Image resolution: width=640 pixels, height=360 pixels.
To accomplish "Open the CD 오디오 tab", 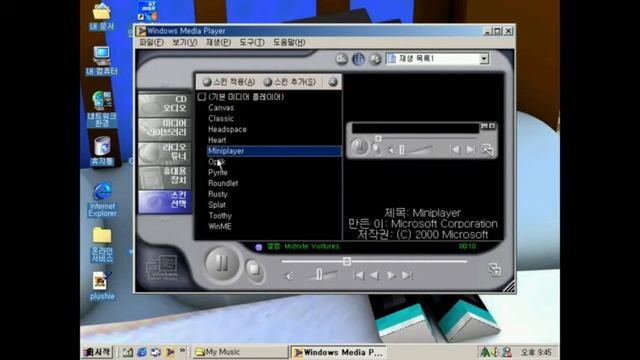I will pos(164,104).
